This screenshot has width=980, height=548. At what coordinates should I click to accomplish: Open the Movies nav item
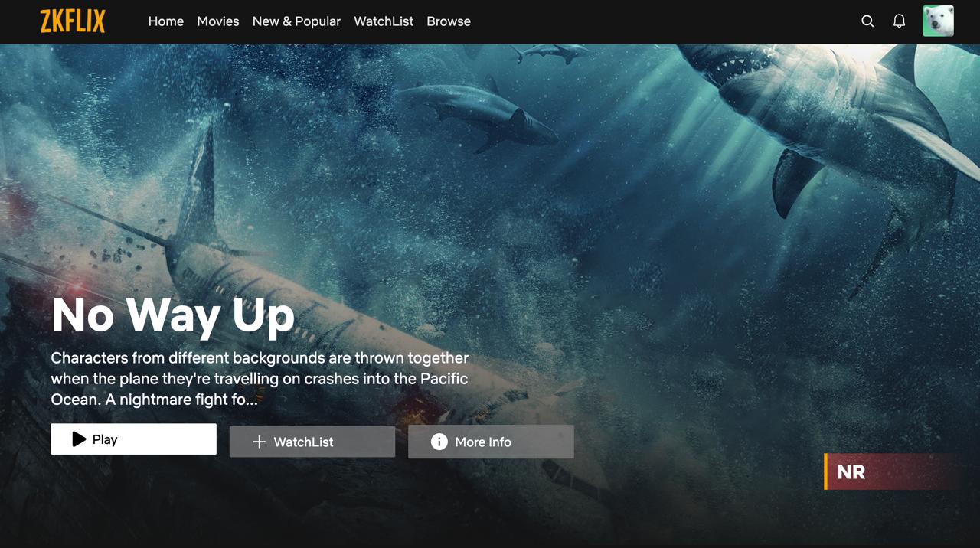pyautogui.click(x=218, y=21)
